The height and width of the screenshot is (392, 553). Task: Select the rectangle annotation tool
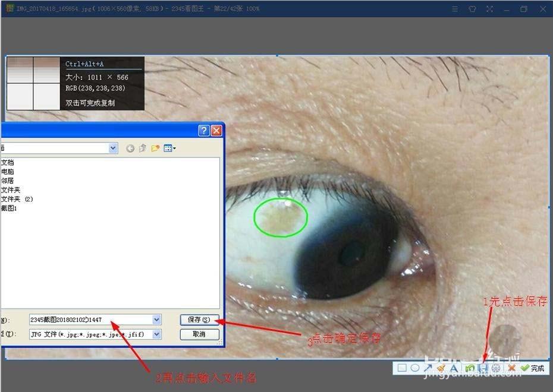click(x=402, y=368)
